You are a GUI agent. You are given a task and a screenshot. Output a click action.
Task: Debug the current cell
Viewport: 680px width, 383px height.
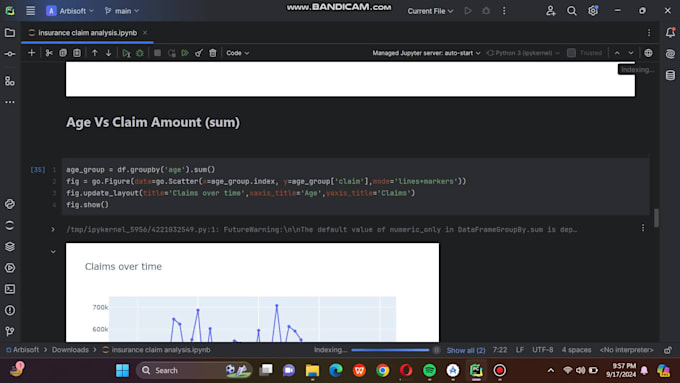[x=140, y=53]
